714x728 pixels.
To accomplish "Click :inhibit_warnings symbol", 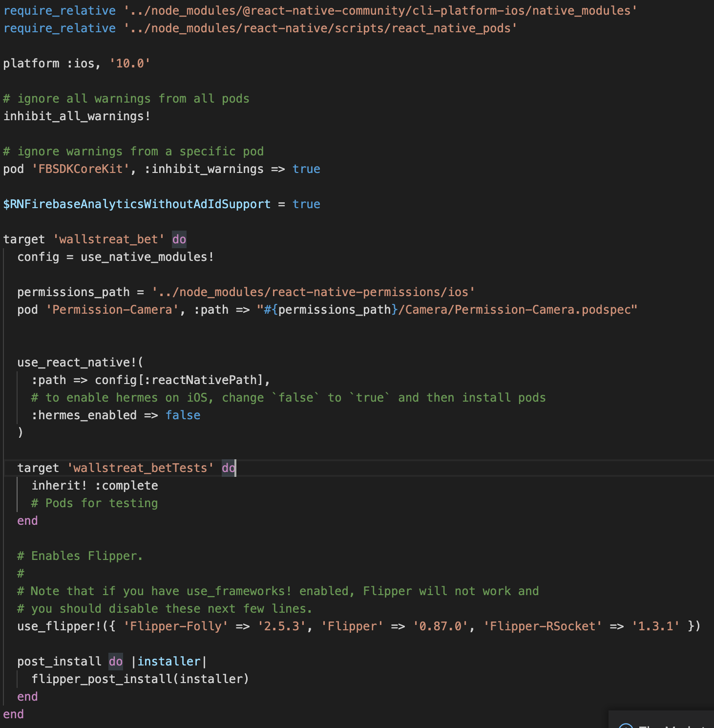I will coord(204,169).
